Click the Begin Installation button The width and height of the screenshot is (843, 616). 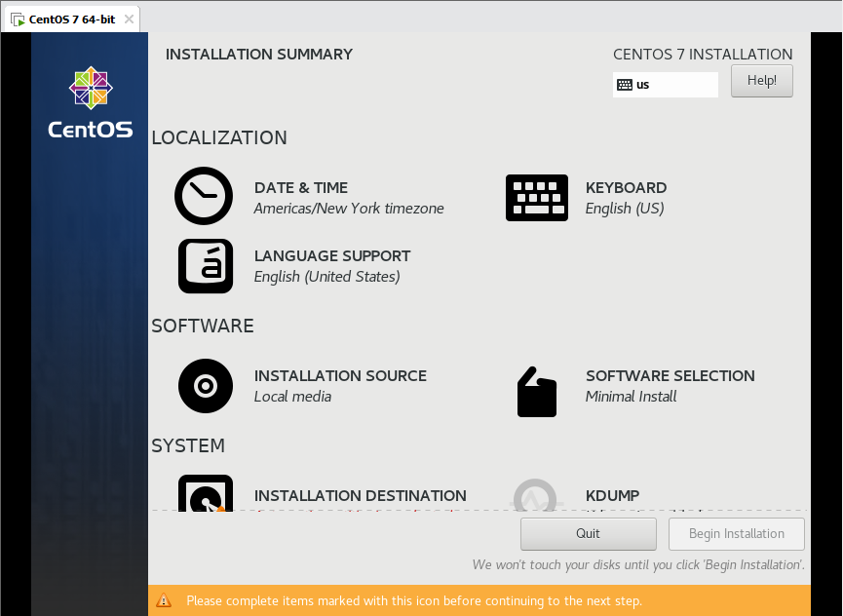click(737, 534)
